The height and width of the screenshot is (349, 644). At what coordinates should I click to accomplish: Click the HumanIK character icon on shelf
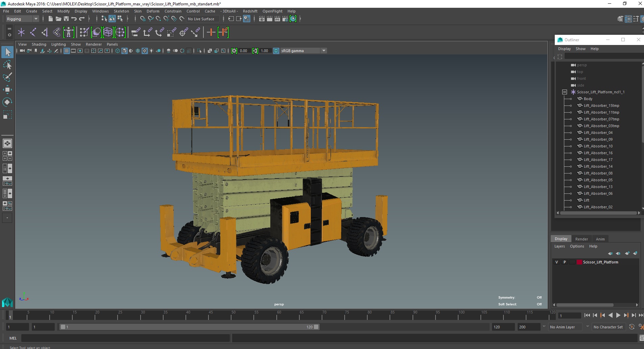click(69, 32)
